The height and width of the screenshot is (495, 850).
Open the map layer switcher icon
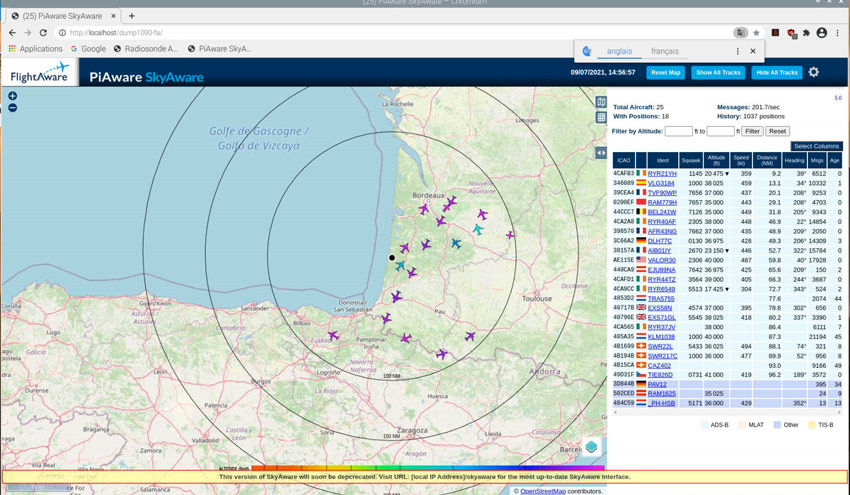coord(591,447)
